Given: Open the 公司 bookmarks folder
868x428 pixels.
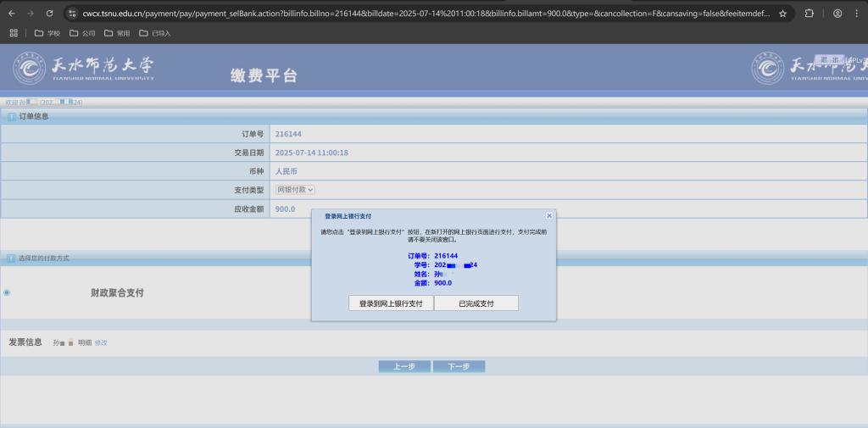Looking at the screenshot, I should (82, 33).
